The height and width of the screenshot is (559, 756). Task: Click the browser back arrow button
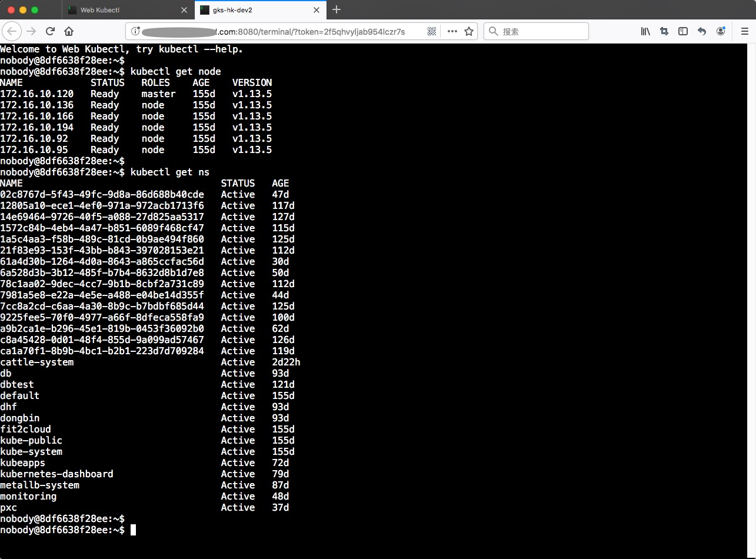point(12,31)
